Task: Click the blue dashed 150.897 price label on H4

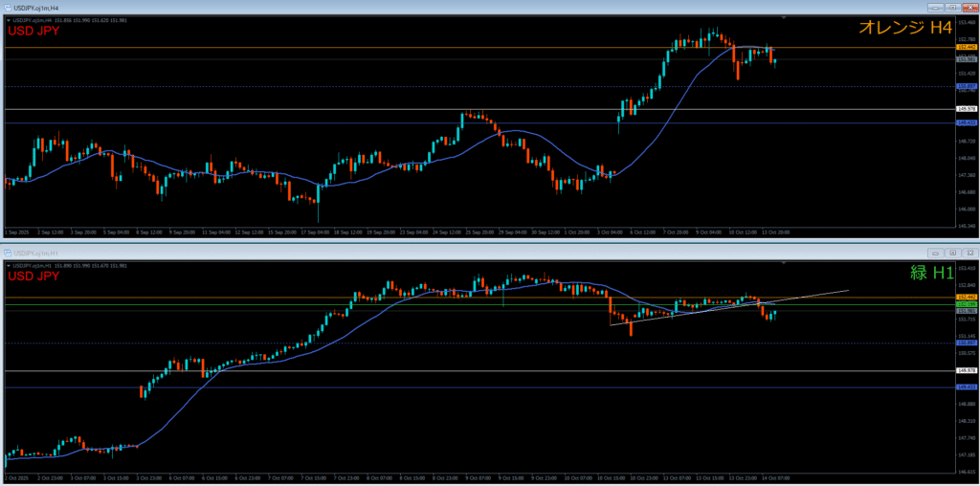Action: (x=966, y=86)
